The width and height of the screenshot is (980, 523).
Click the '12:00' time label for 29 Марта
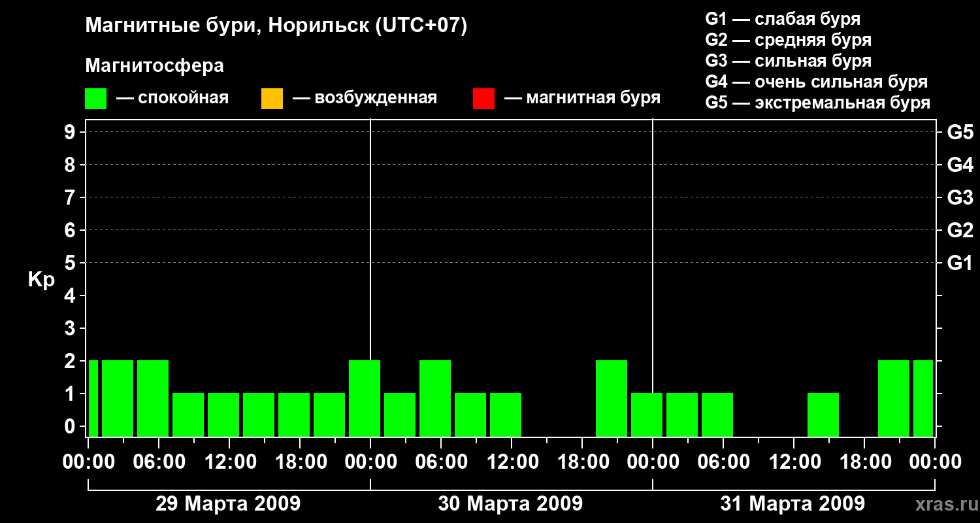(x=232, y=462)
